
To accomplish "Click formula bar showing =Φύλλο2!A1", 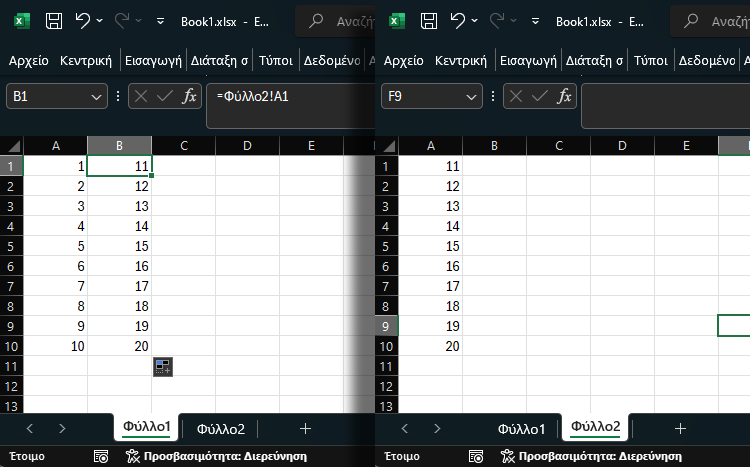I will [290, 106].
